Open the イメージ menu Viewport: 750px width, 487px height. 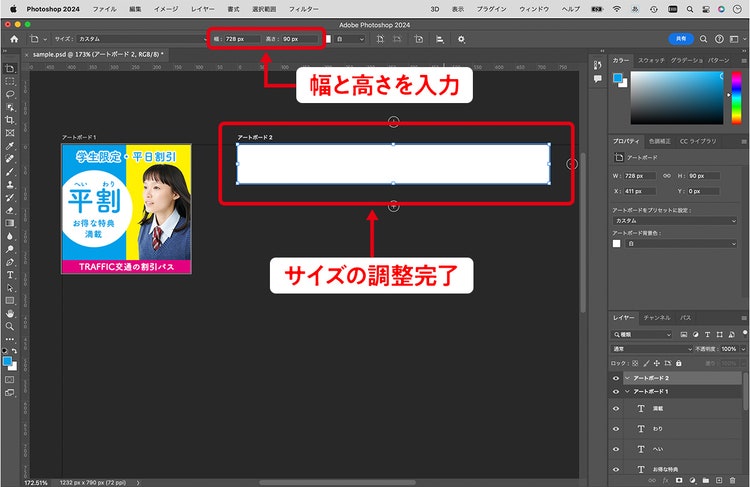tap(166, 9)
